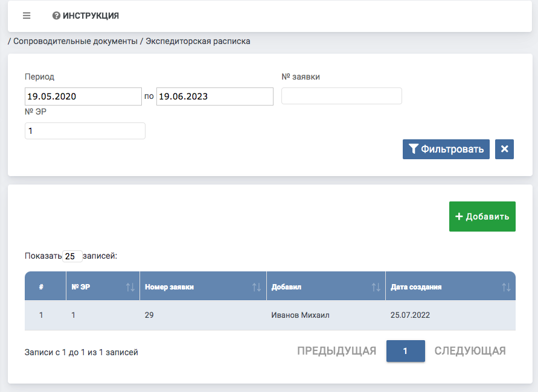This screenshot has height=392, width=538.
Task: Open the ИНСТРУКЦИЯ menu item
Action: pos(91,16)
